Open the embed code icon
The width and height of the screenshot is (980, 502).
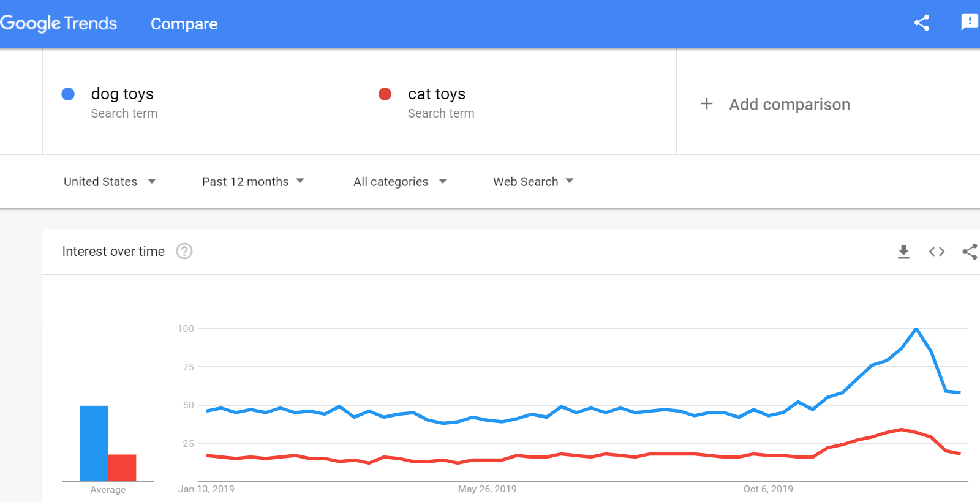(937, 252)
